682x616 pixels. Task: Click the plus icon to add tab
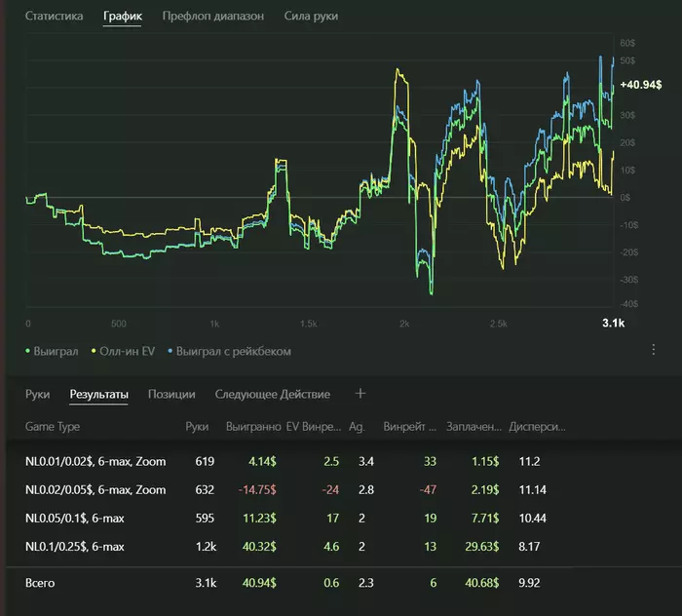pos(360,394)
